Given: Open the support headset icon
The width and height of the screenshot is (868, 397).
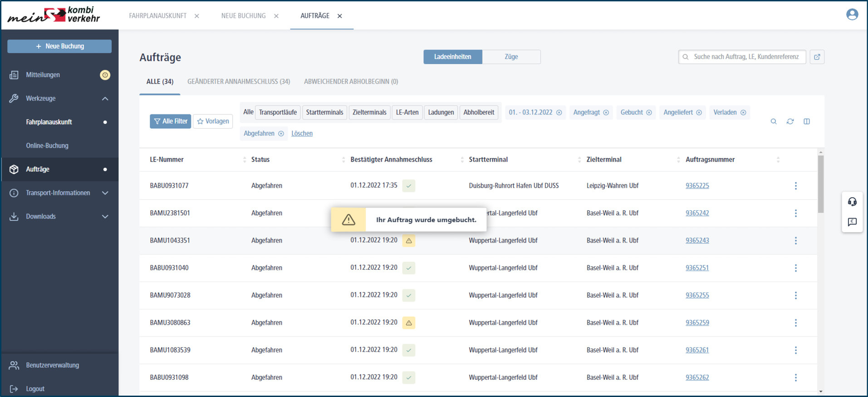Looking at the screenshot, I should coord(852,202).
